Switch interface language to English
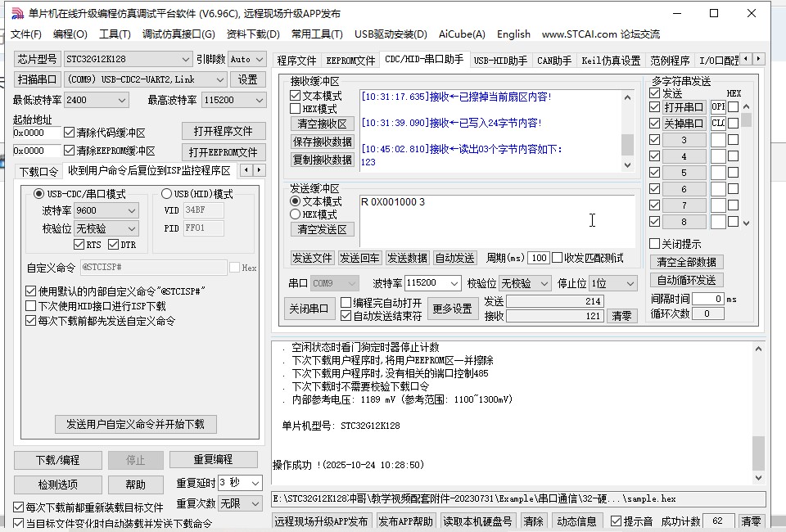Viewport: 786px width, 532px height. tap(513, 35)
